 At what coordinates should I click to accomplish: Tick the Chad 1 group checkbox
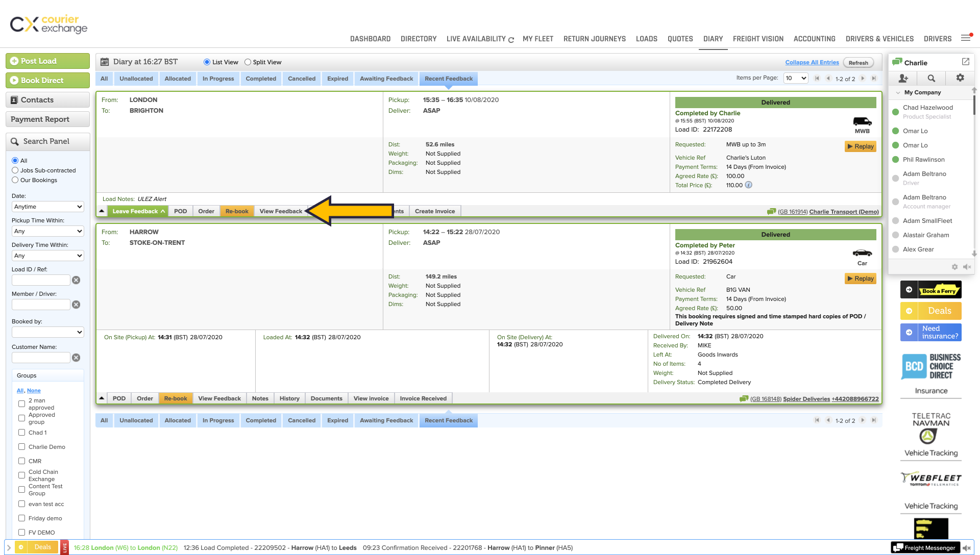click(21, 433)
